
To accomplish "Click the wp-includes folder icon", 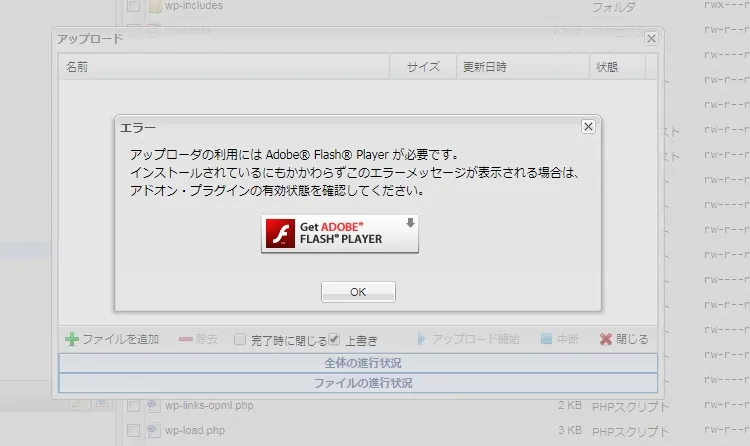I will (154, 6).
